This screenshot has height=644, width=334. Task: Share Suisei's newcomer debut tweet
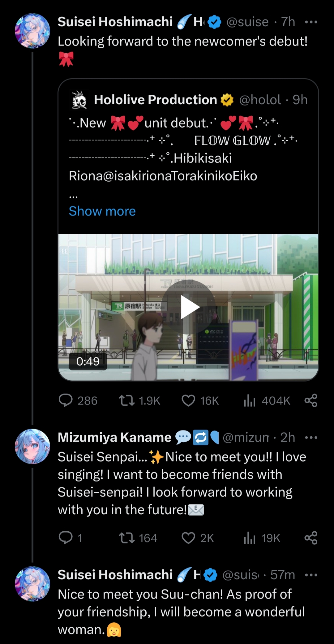pos(311,400)
